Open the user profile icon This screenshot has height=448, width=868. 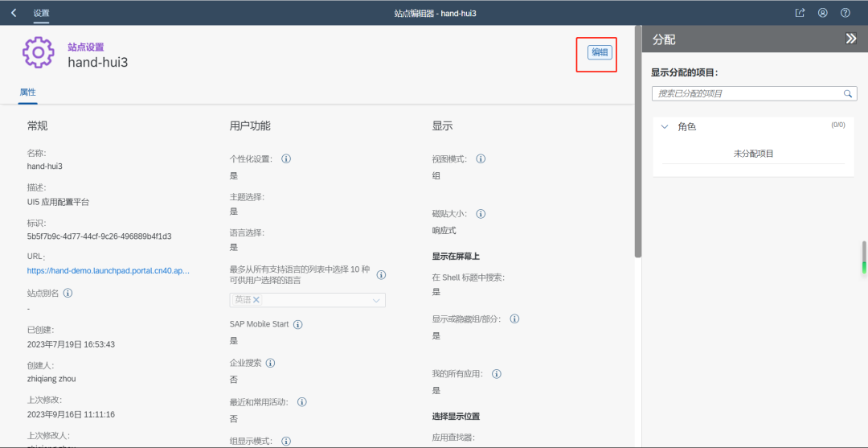tap(823, 13)
